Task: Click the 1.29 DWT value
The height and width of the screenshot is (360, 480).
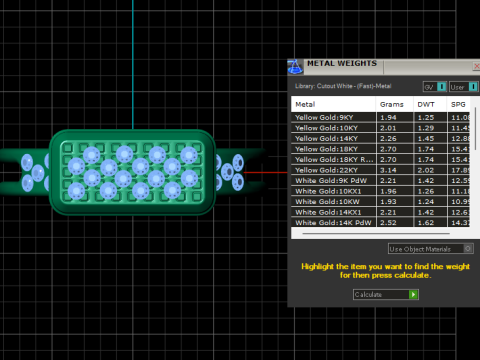Action: click(x=426, y=128)
